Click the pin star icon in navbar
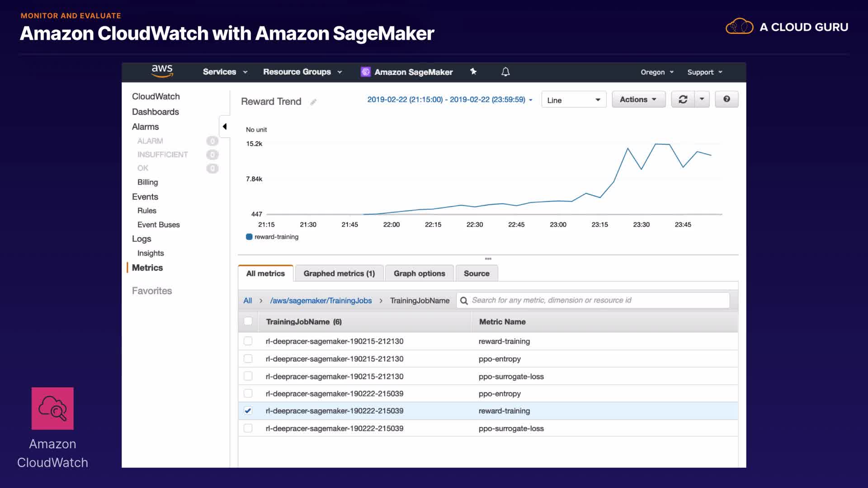 tap(473, 71)
